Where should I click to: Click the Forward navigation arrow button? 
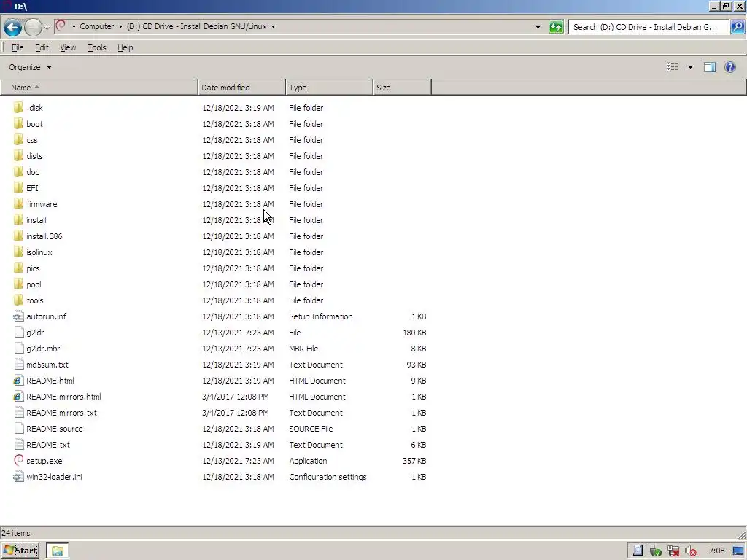(x=33, y=27)
